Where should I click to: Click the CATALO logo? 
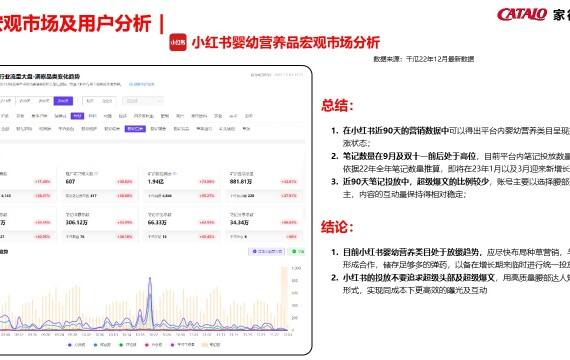point(522,15)
